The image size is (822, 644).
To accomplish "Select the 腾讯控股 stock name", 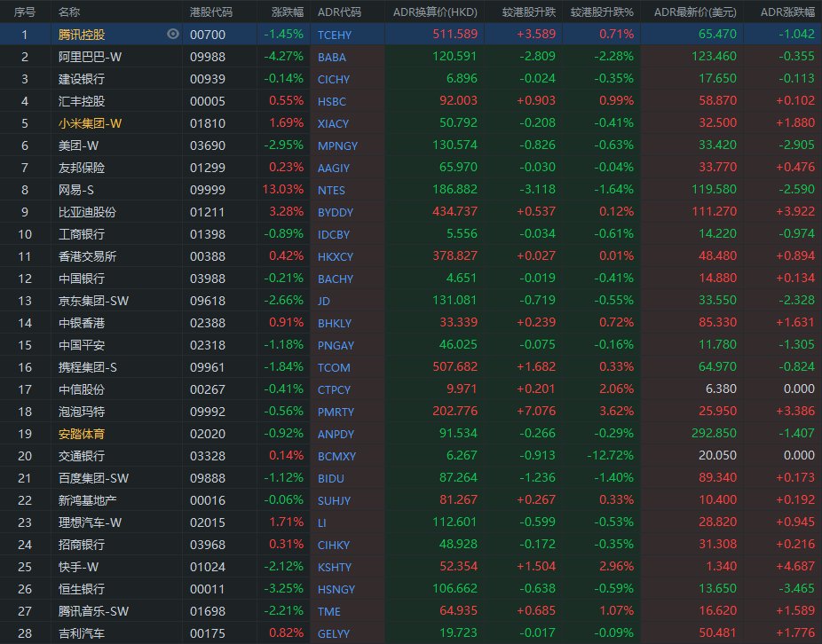I will click(x=82, y=35).
